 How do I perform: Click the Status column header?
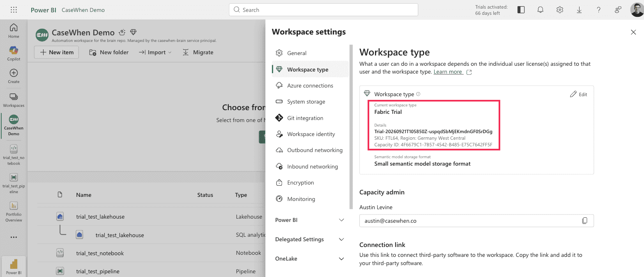pos(205,195)
